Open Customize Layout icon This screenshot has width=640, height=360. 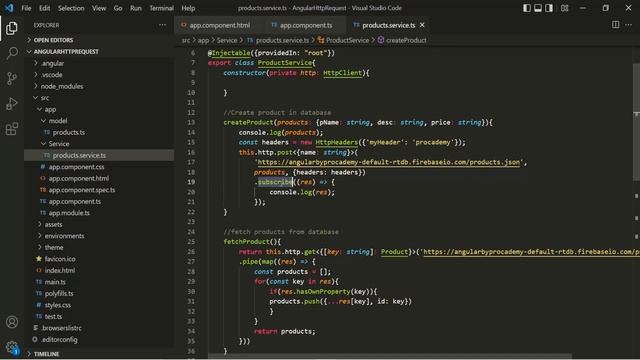pos(564,8)
